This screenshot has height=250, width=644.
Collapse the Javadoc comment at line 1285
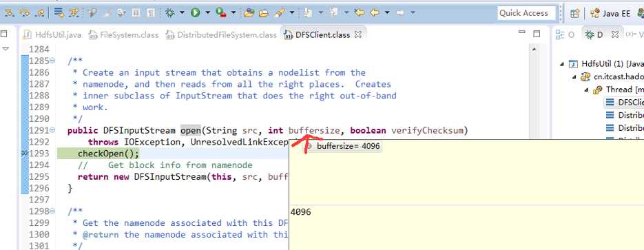[52, 61]
